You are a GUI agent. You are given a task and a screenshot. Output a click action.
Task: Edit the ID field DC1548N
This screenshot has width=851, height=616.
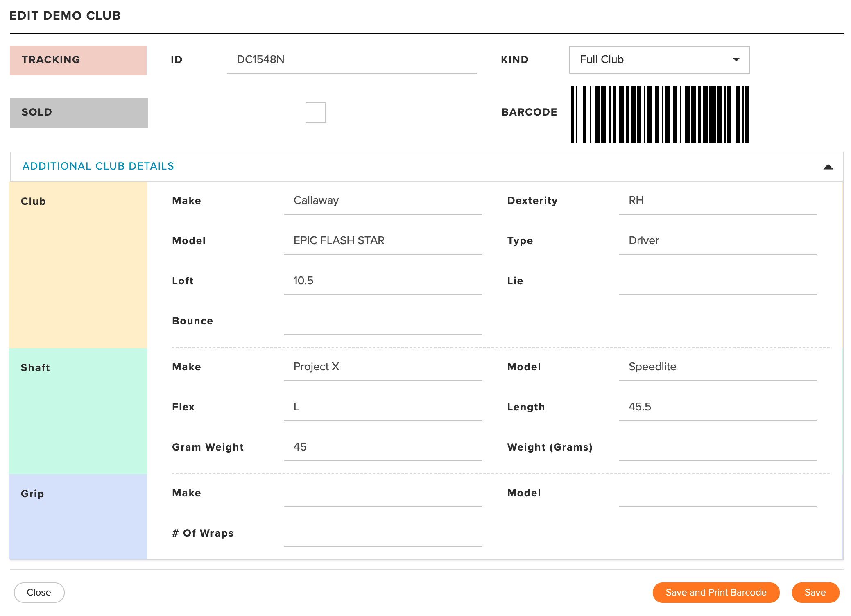click(351, 60)
